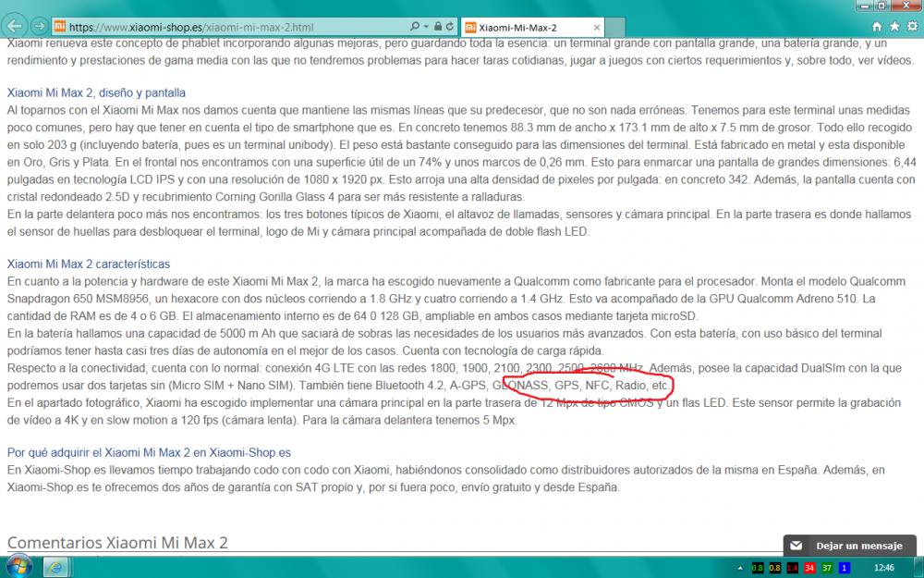
Task: Click the red 34 tray indicator
Action: click(x=809, y=568)
